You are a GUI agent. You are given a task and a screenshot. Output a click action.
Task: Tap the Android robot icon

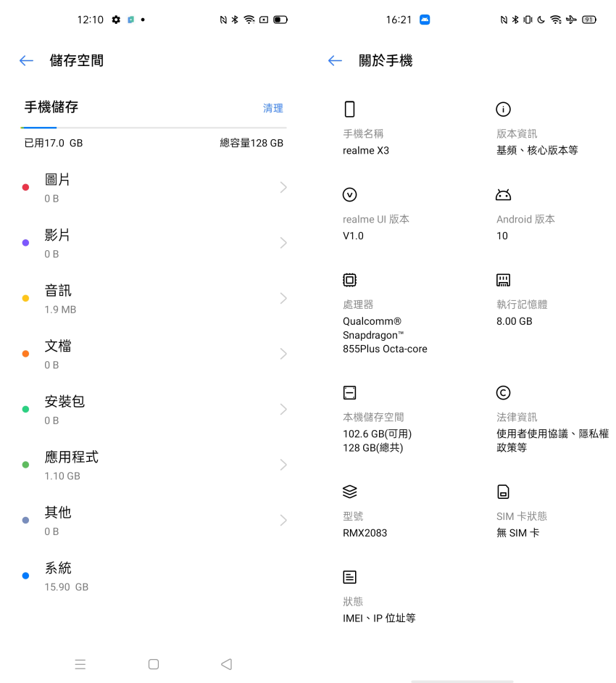click(x=503, y=194)
